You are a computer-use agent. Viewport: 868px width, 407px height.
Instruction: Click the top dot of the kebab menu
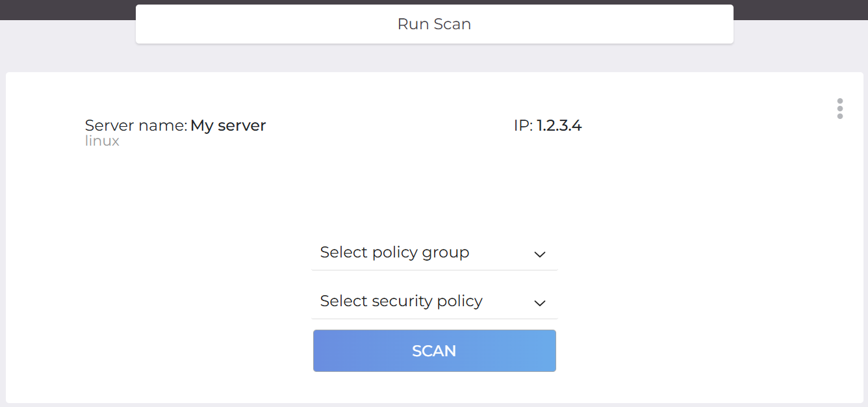[840, 101]
